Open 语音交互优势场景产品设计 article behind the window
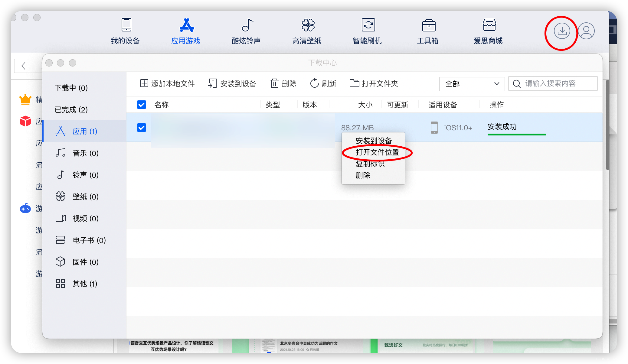The height and width of the screenshot is (364, 628). [x=172, y=346]
